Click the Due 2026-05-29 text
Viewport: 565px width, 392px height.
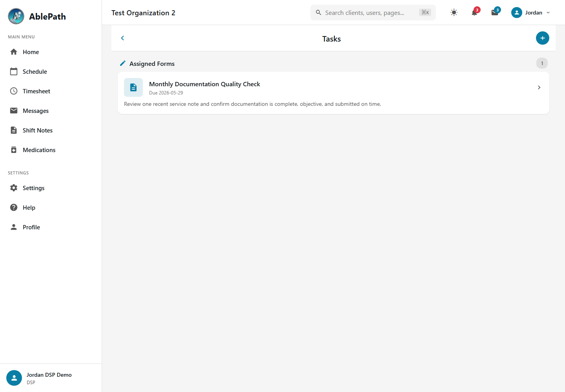pyautogui.click(x=166, y=93)
